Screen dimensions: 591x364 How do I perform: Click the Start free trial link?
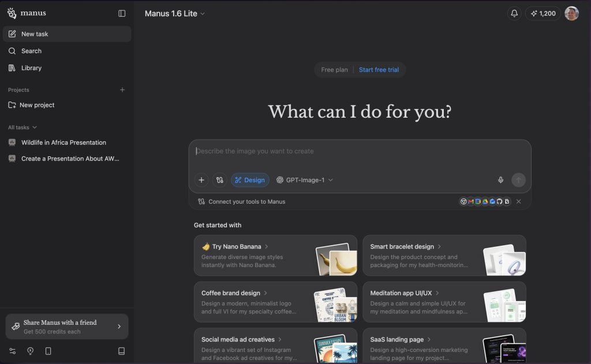[379, 70]
